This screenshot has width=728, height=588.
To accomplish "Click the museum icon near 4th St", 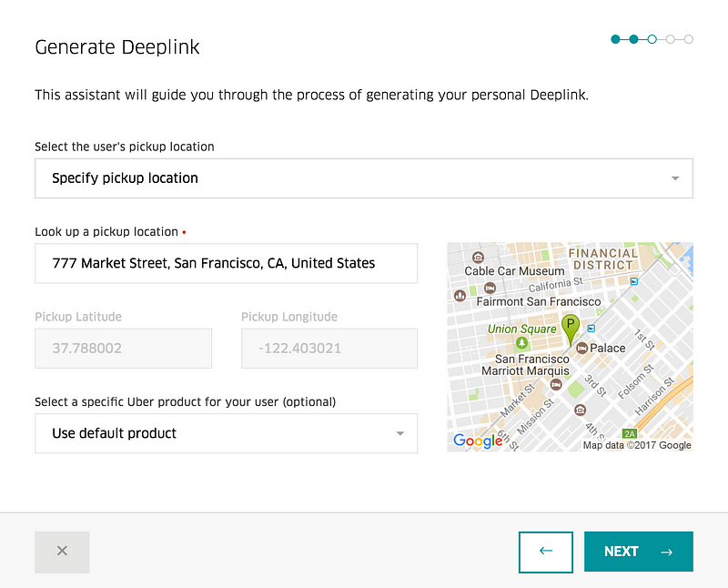I will tap(580, 410).
